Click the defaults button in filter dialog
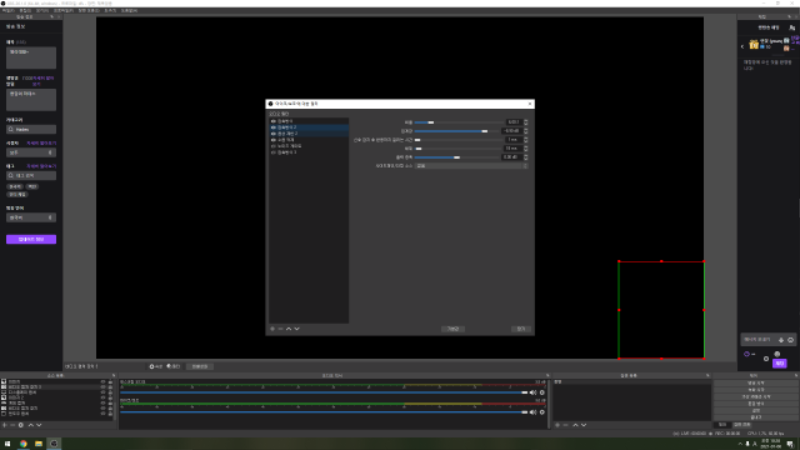 click(453, 329)
